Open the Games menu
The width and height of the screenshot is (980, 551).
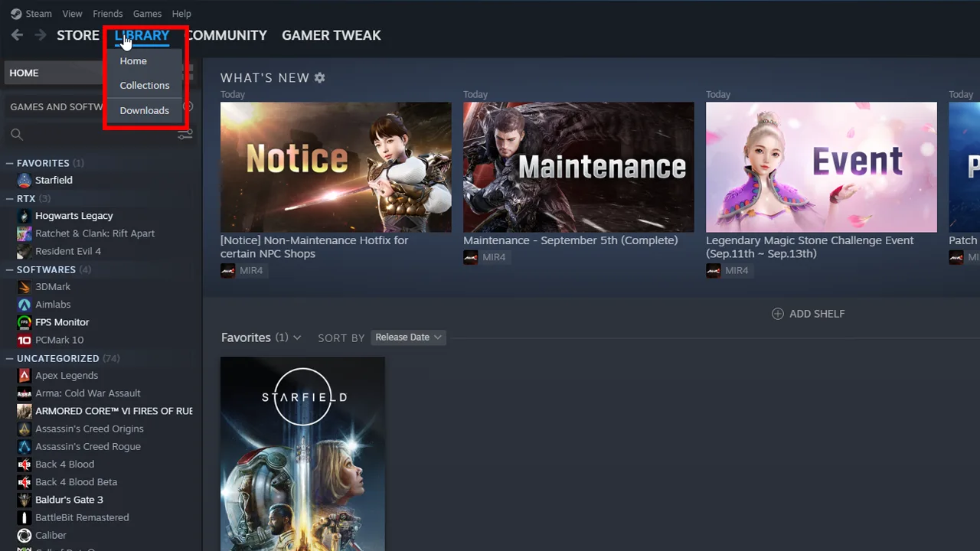pyautogui.click(x=147, y=14)
